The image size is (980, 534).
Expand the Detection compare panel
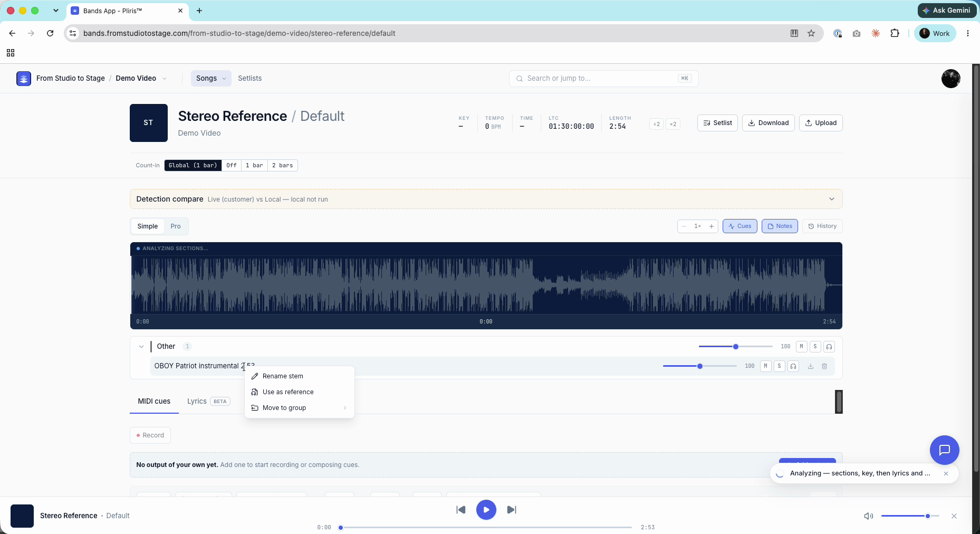pos(832,199)
